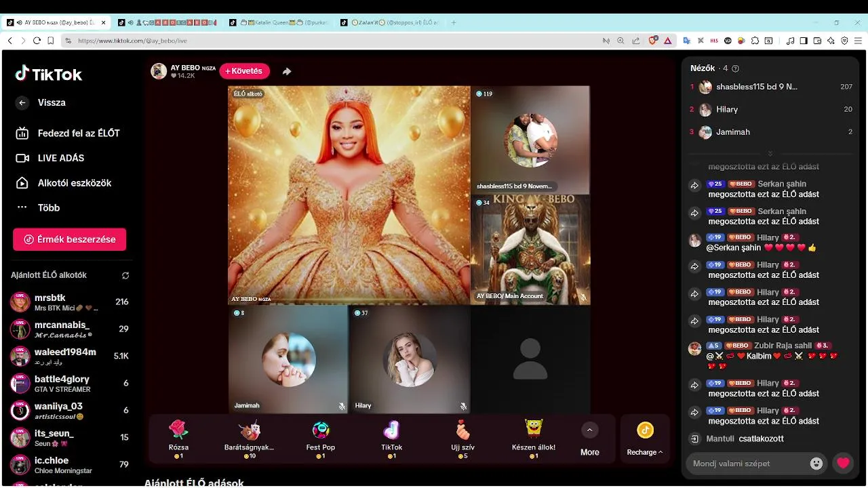Expand the Recharge coin menu
The width and height of the screenshot is (868, 488).
(x=645, y=439)
